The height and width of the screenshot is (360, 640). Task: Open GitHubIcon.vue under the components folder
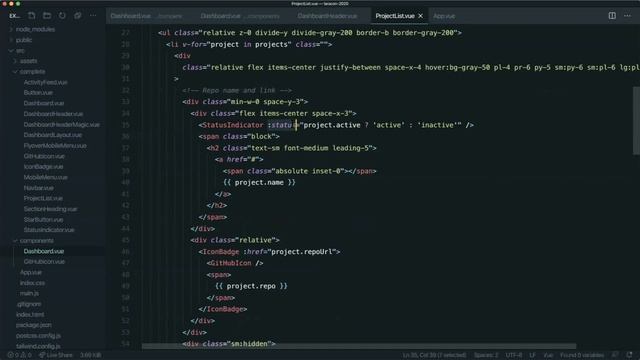(44, 262)
